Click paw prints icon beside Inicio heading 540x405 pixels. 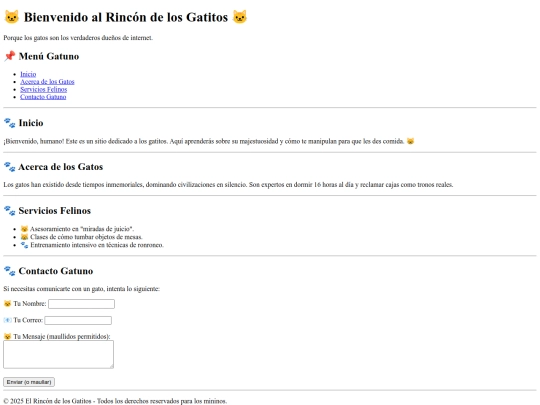coord(10,123)
